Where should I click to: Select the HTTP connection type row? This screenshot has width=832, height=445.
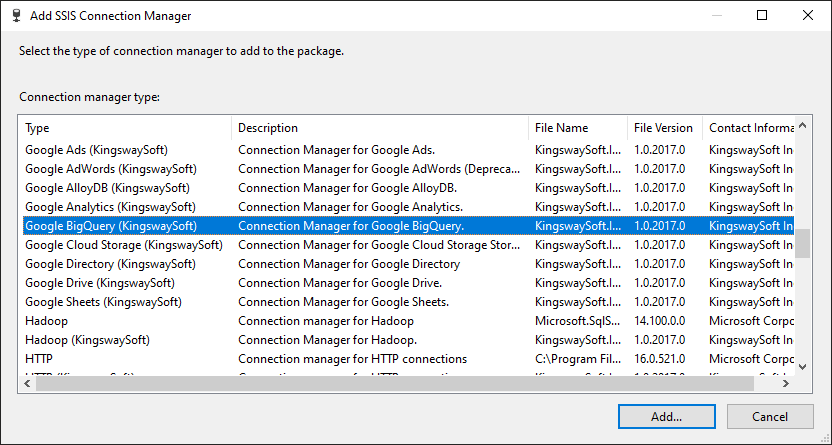click(x=407, y=359)
